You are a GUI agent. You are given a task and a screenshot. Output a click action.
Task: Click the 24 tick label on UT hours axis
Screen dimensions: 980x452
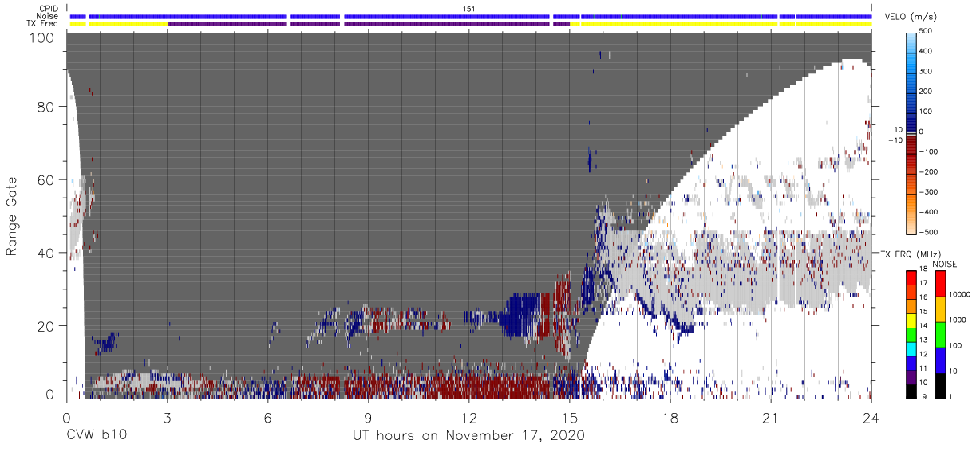tap(871, 417)
